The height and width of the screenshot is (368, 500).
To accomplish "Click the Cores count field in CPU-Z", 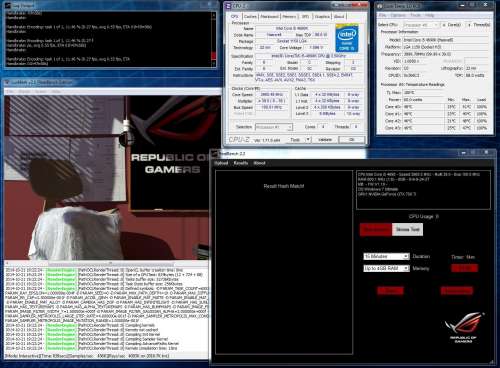I will (323, 127).
